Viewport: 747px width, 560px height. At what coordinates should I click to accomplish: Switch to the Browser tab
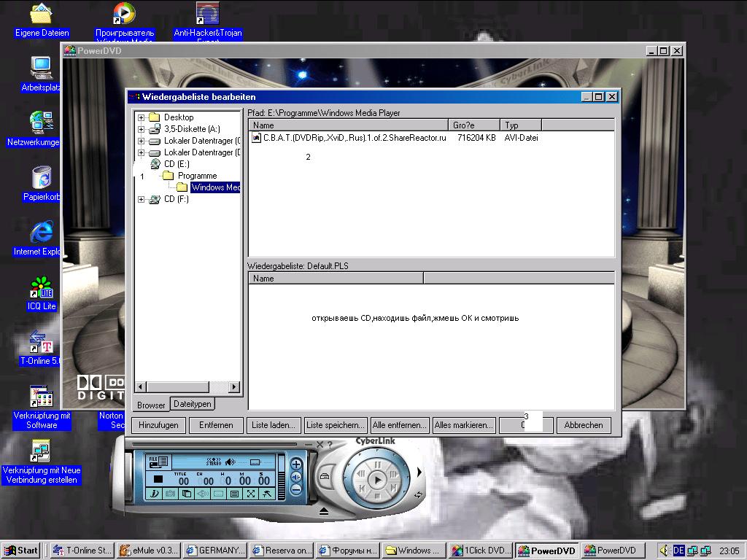click(151, 405)
